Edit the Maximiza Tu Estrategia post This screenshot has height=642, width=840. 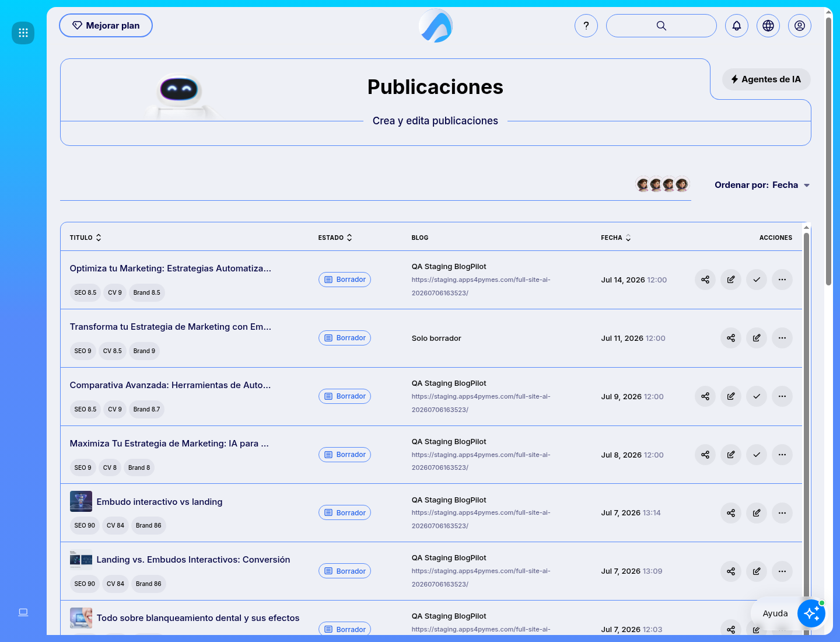point(731,455)
